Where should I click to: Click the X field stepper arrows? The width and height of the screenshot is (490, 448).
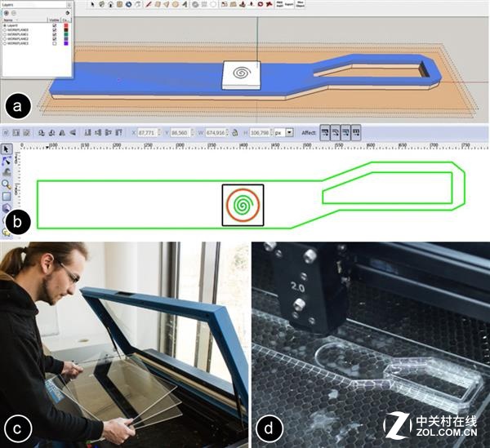click(159, 133)
